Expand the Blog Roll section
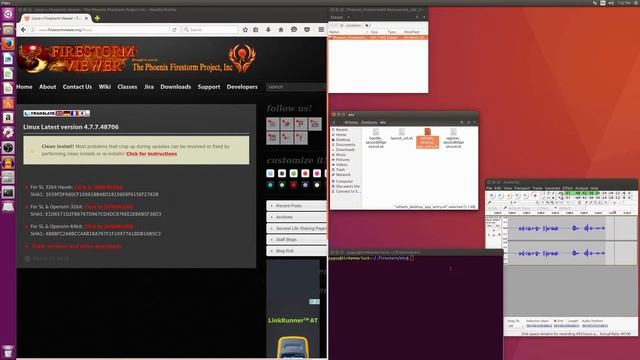This screenshot has width=640, height=360. coord(296,251)
